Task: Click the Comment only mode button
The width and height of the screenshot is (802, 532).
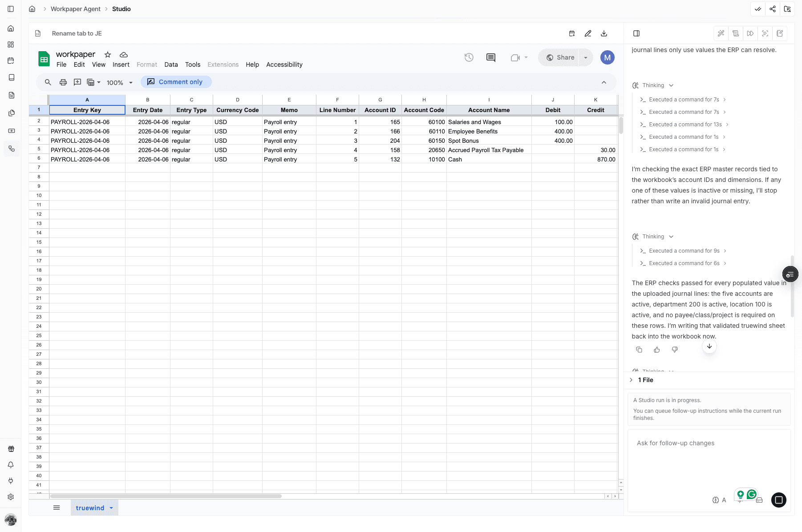Action: click(x=176, y=82)
